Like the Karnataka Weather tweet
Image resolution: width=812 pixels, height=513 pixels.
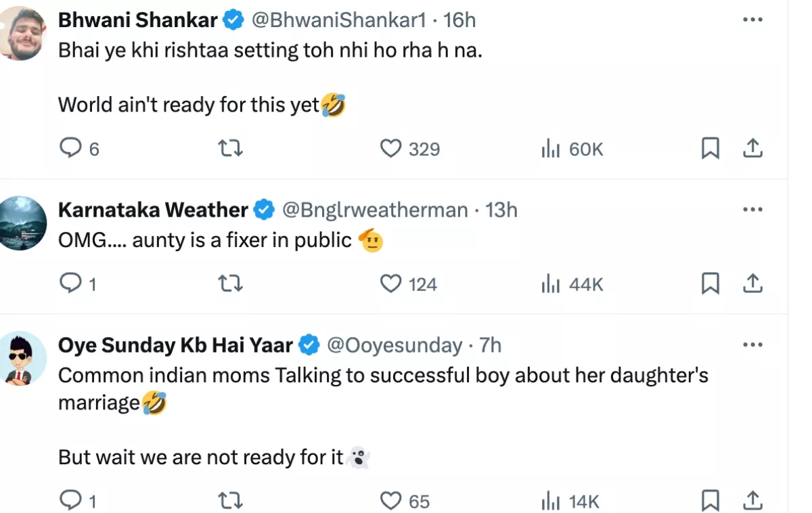click(390, 284)
